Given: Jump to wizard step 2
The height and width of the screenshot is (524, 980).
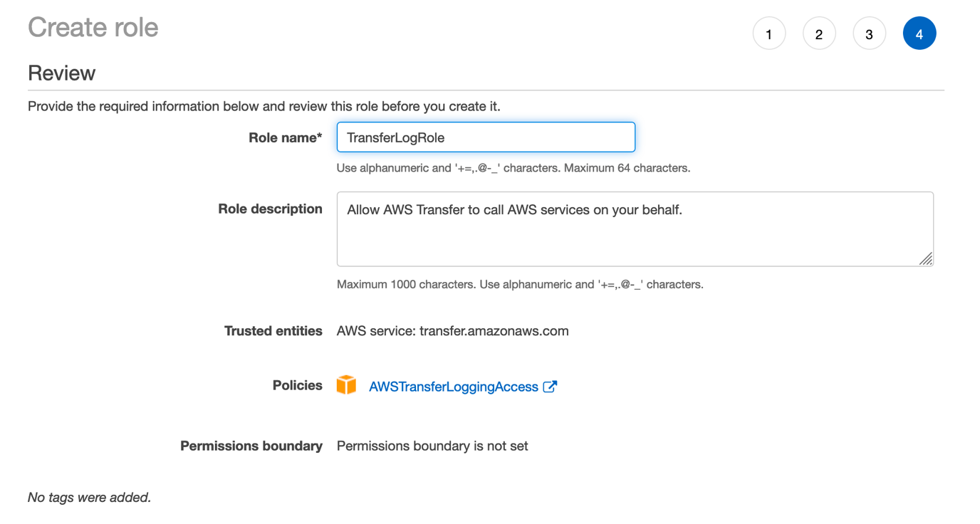Looking at the screenshot, I should 819,33.
